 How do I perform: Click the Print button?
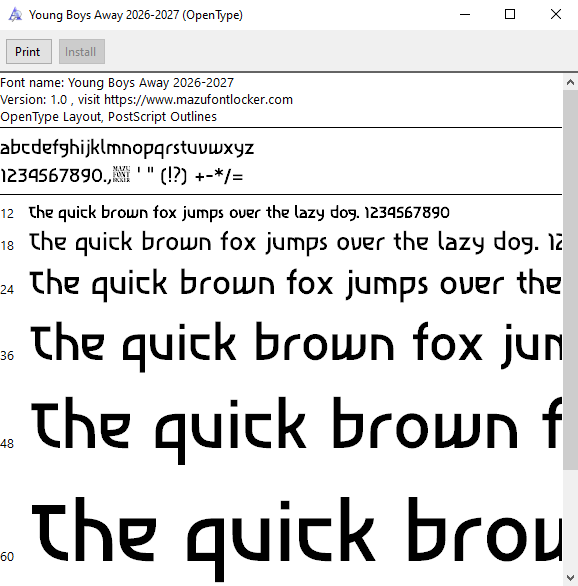(29, 52)
